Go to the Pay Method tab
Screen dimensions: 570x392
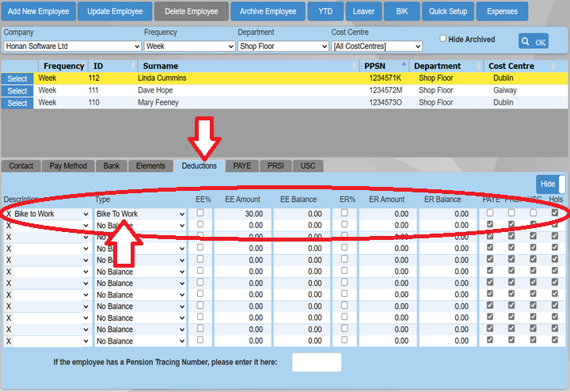[x=68, y=166]
